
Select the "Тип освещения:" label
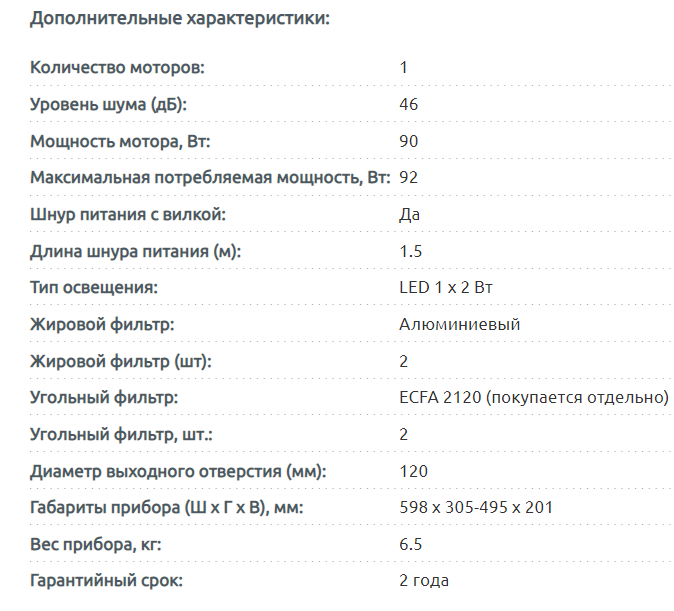(95, 288)
